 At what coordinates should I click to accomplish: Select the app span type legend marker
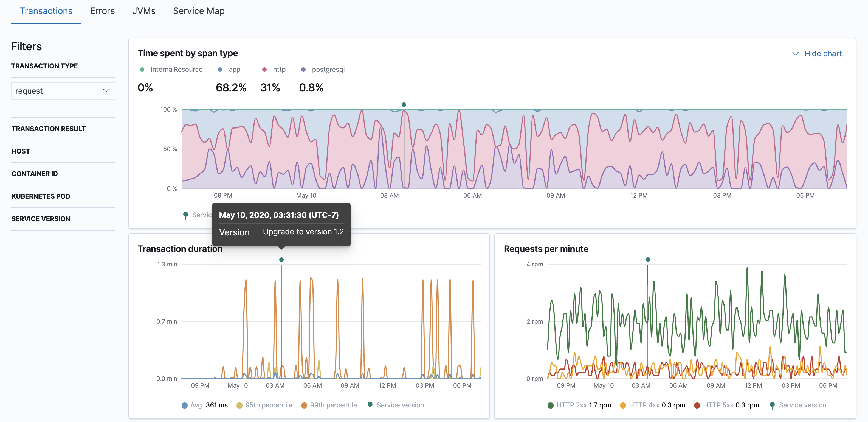tap(220, 69)
